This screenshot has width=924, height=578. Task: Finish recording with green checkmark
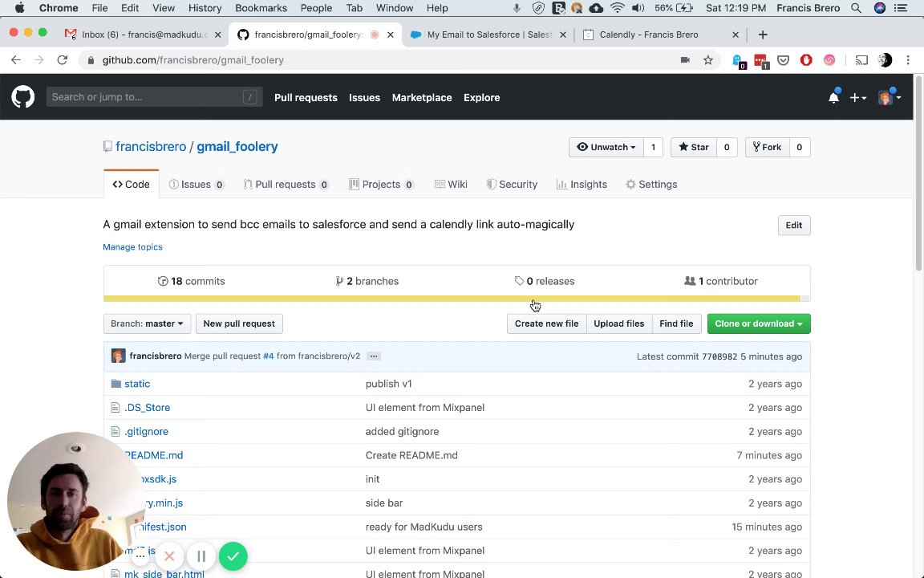233,556
